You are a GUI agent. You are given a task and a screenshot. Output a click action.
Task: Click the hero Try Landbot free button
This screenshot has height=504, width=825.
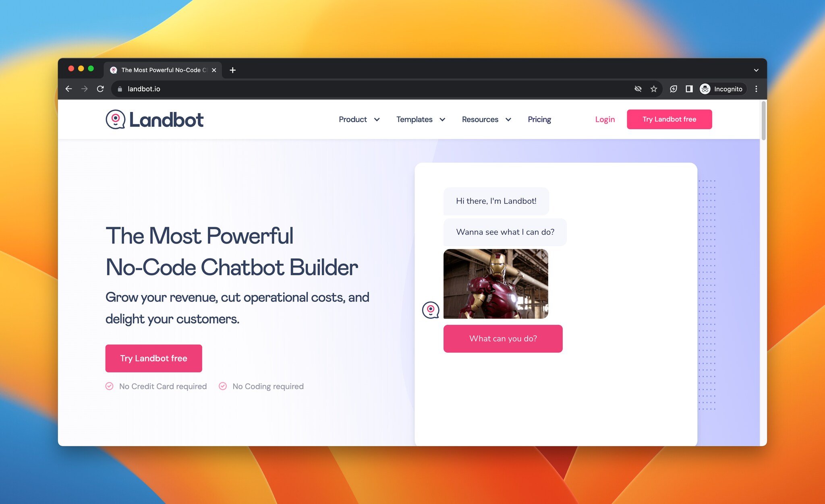(x=153, y=358)
